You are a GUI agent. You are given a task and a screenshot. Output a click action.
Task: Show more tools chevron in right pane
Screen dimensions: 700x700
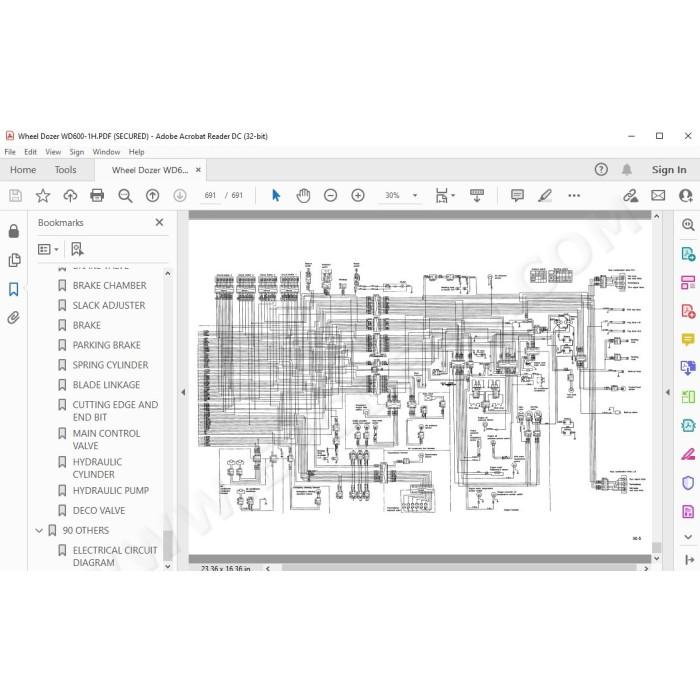click(688, 537)
